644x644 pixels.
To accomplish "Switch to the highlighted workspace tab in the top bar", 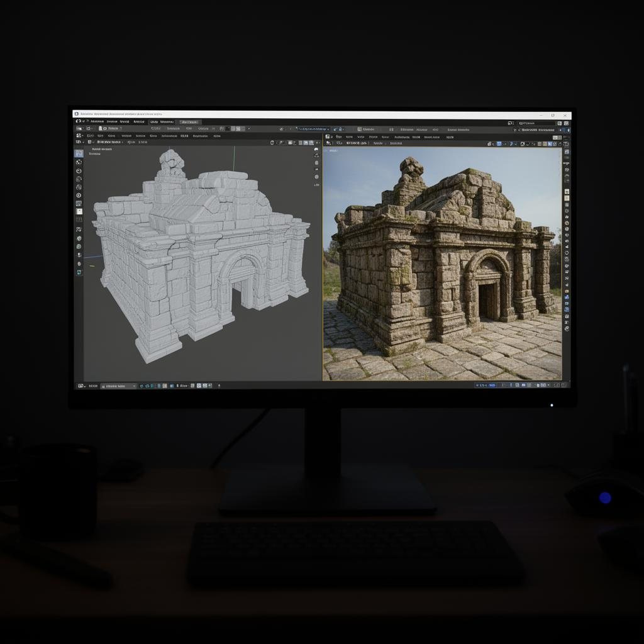I will (191, 122).
